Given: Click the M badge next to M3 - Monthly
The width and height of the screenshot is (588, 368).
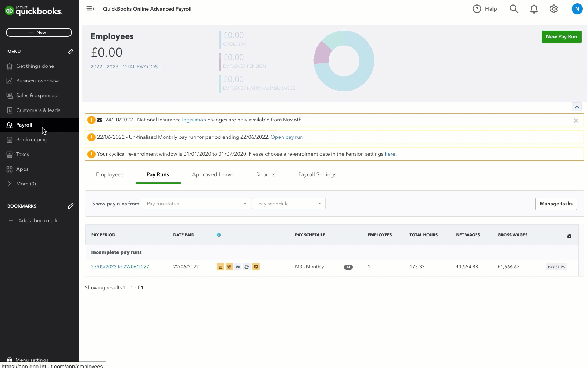Looking at the screenshot, I should pyautogui.click(x=348, y=267).
